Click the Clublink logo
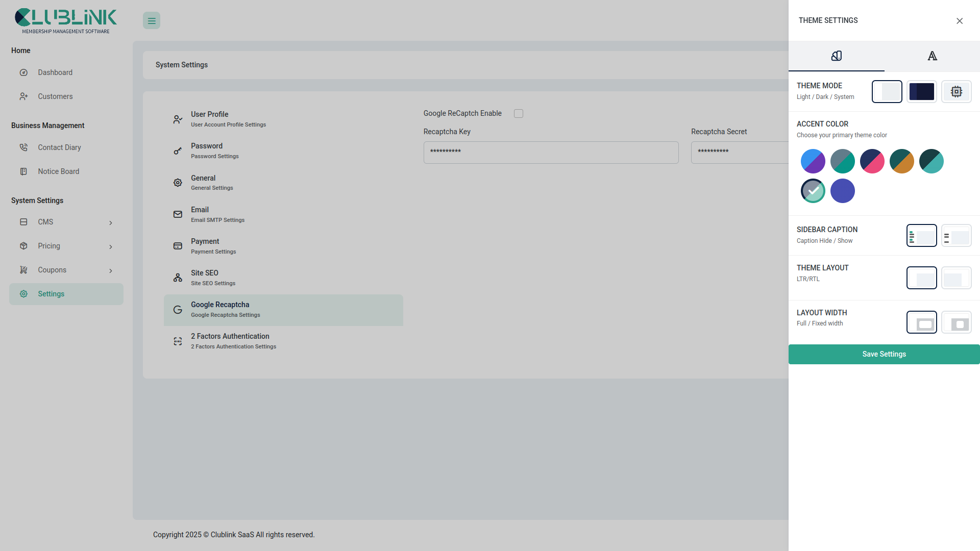 coord(65,19)
